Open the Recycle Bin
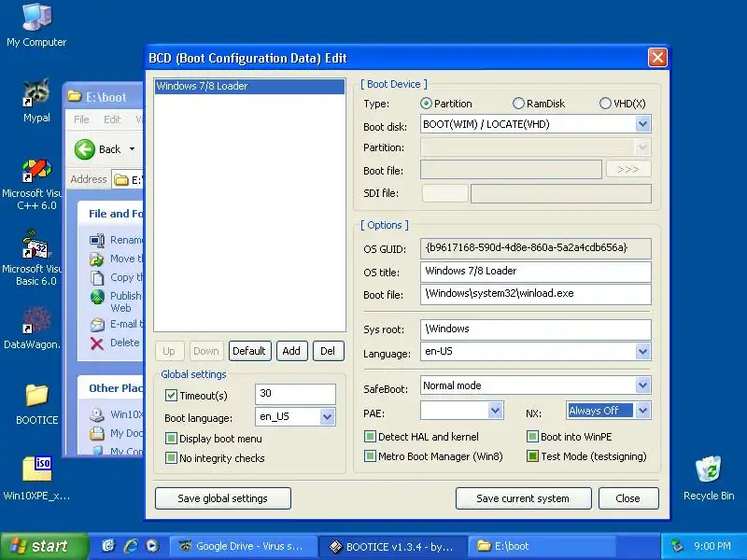This screenshot has height=560, width=747. click(x=709, y=469)
